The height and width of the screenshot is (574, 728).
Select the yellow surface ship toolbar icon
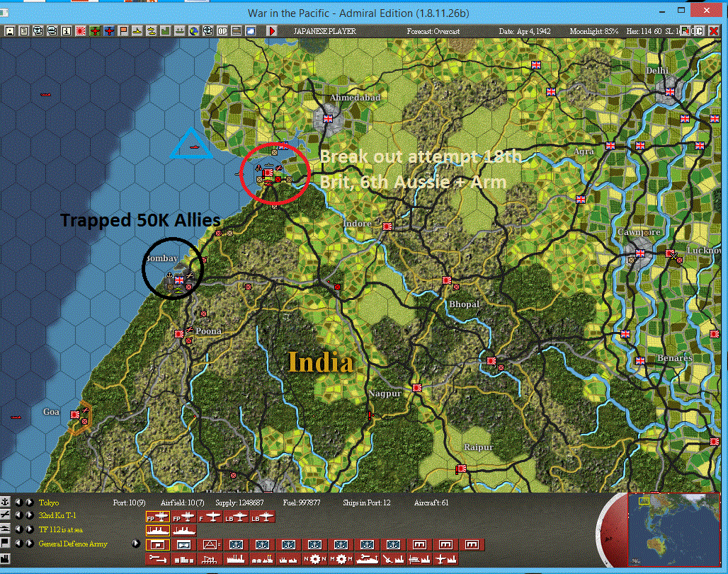pyautogui.click(x=137, y=31)
